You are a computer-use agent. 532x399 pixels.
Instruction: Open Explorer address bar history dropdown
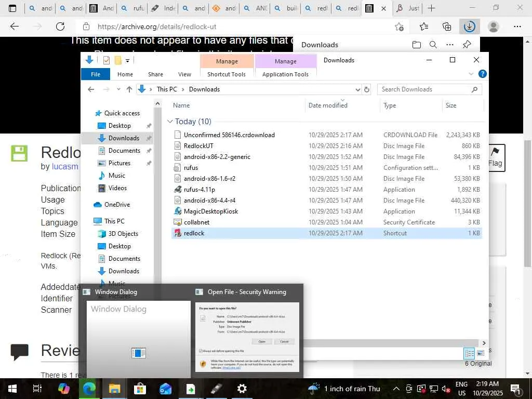[357, 89]
